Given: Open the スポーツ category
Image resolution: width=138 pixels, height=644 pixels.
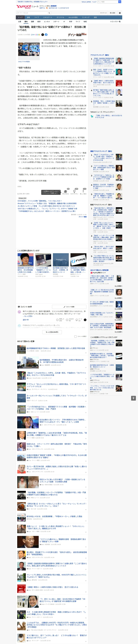Looking at the screenshot, I should pyautogui.click(x=56, y=21).
